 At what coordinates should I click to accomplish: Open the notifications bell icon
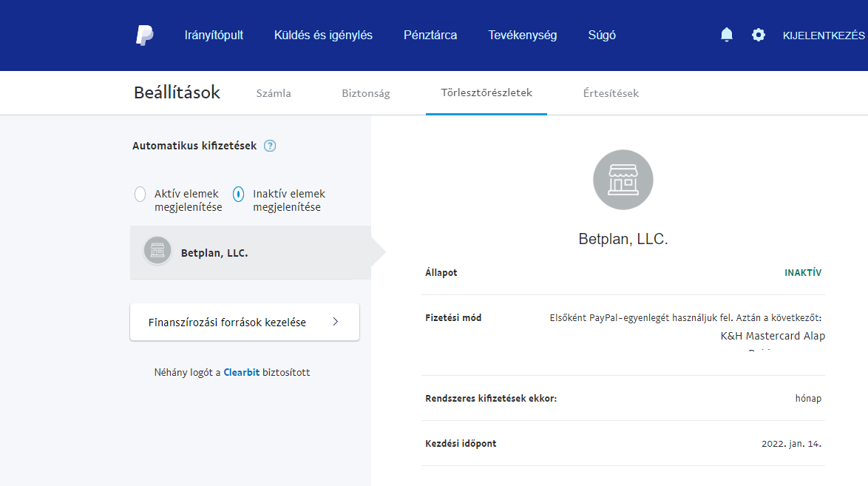[727, 35]
